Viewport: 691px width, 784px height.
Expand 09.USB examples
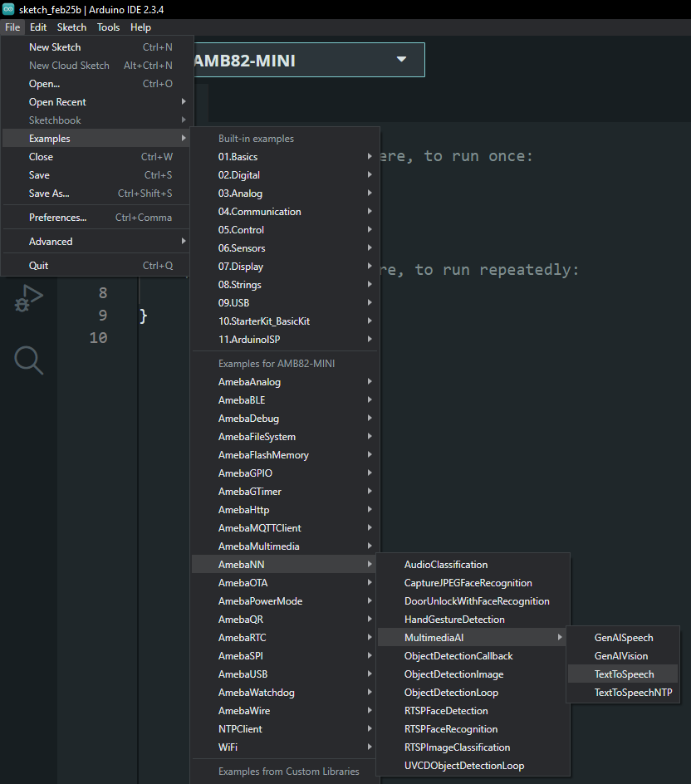(285, 303)
